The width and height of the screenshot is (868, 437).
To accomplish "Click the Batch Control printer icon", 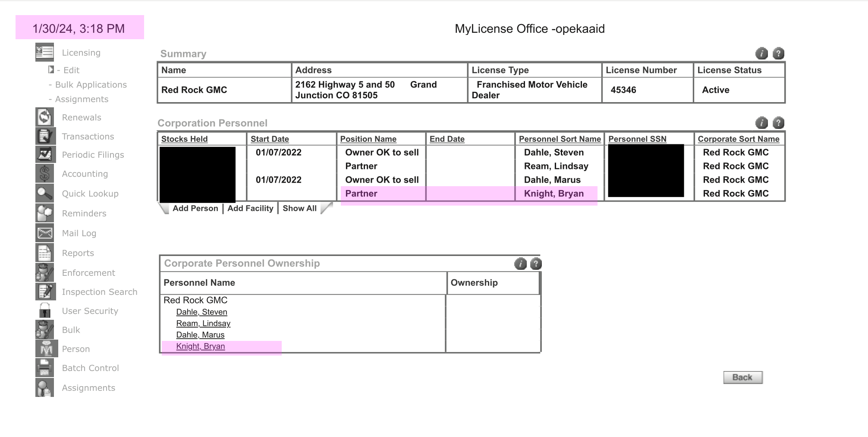I will click(x=44, y=368).
